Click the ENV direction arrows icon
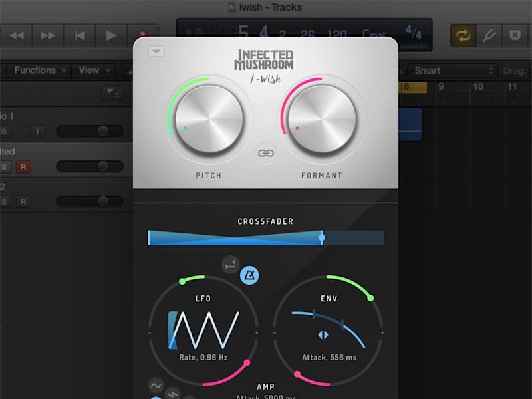 click(323, 335)
